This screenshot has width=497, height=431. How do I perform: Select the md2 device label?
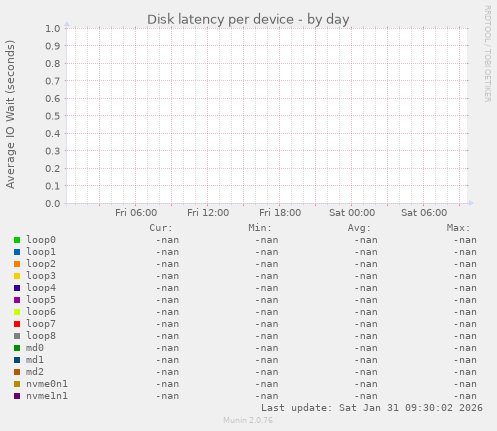click(x=35, y=372)
